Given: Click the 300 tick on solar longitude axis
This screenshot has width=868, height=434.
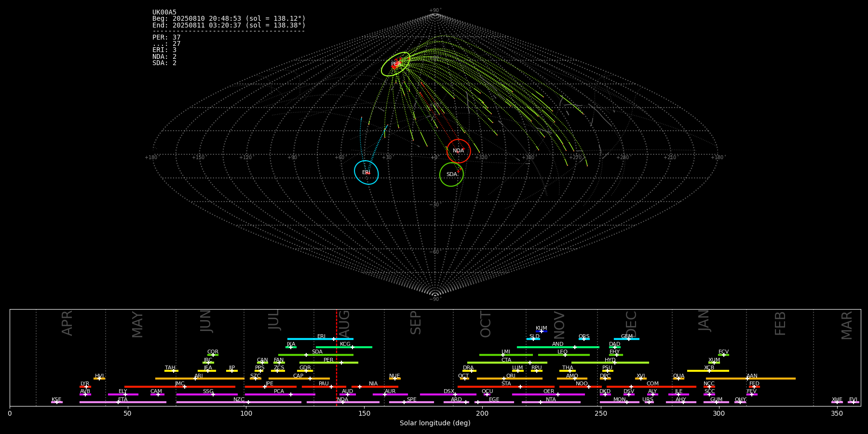Looking at the screenshot, I should pos(719,413).
